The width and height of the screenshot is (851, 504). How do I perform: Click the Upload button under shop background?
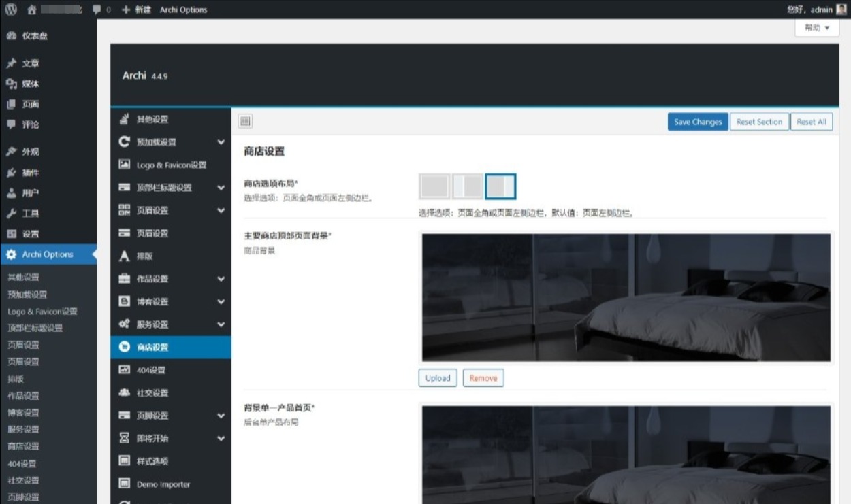(x=438, y=378)
